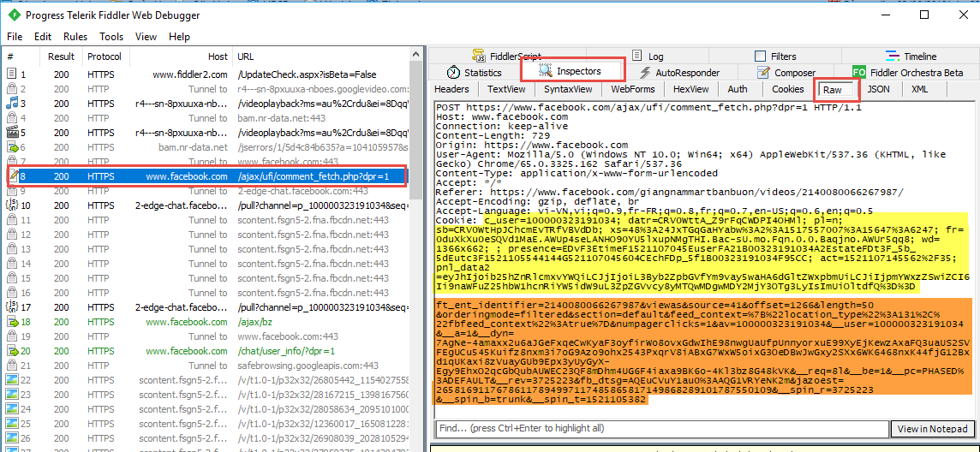Click the document icon of session 1

[11, 74]
